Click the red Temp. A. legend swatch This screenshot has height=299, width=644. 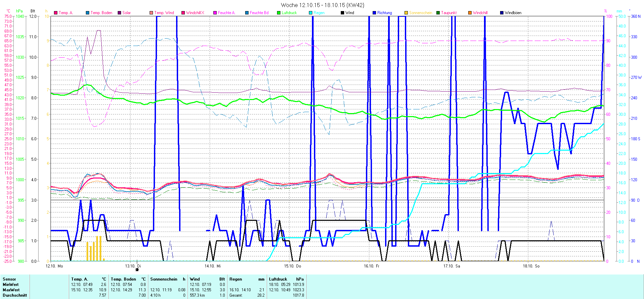pyautogui.click(x=56, y=13)
